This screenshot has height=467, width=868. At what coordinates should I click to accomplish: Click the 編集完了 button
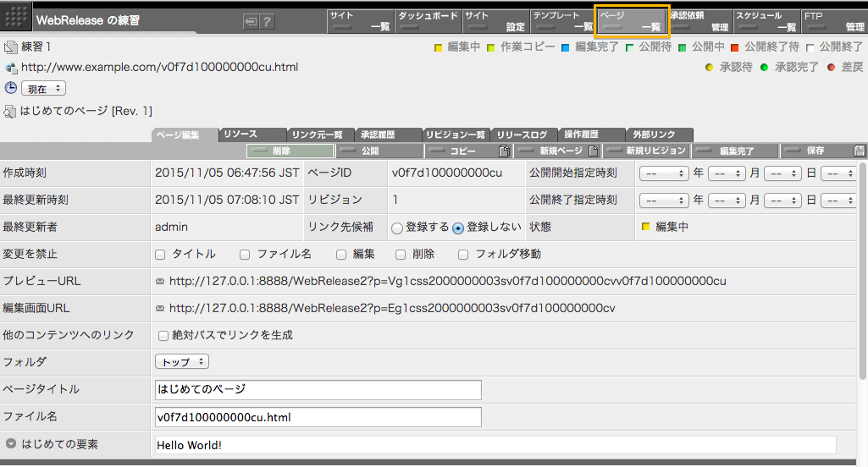(x=734, y=151)
